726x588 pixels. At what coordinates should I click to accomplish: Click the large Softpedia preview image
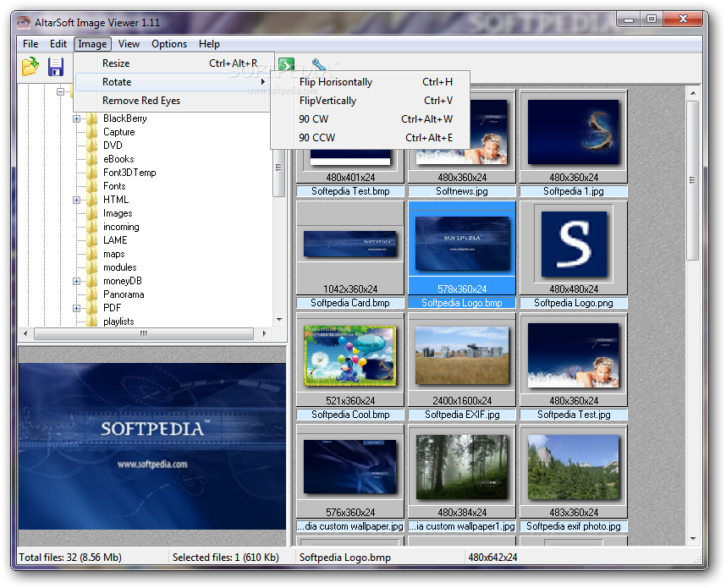tap(152, 447)
